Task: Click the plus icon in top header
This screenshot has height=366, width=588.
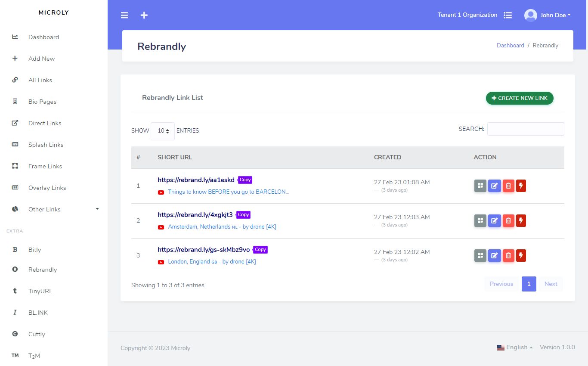Action: (x=144, y=15)
